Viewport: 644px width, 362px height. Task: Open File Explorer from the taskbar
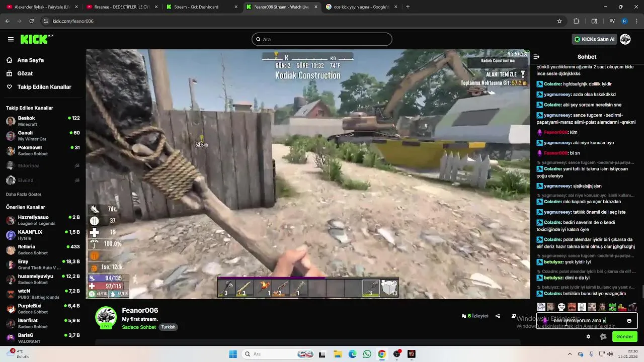338,354
